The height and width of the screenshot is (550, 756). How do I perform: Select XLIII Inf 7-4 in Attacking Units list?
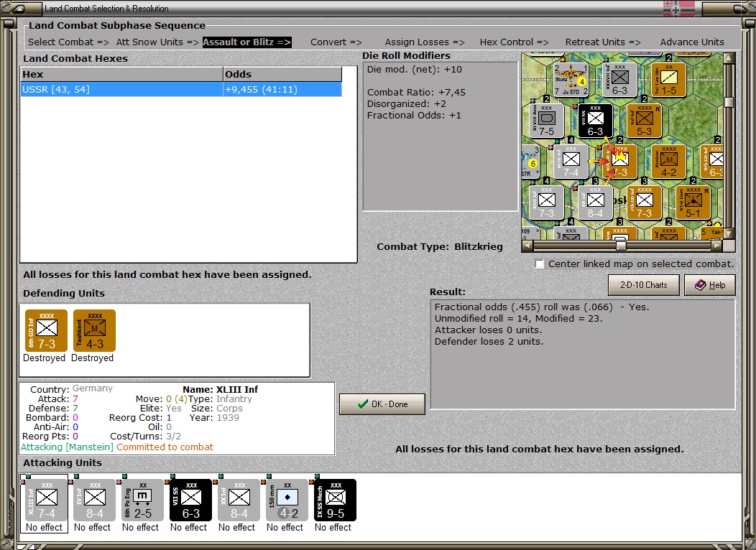(46, 500)
